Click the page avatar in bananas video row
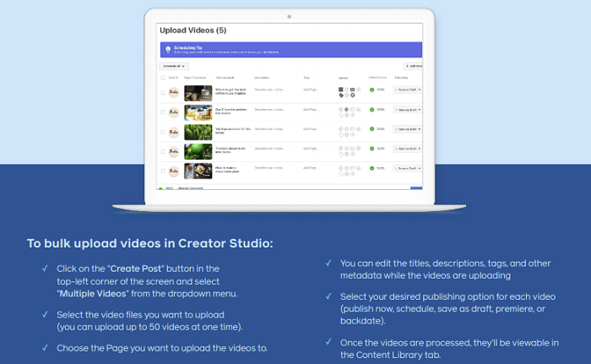 (173, 132)
